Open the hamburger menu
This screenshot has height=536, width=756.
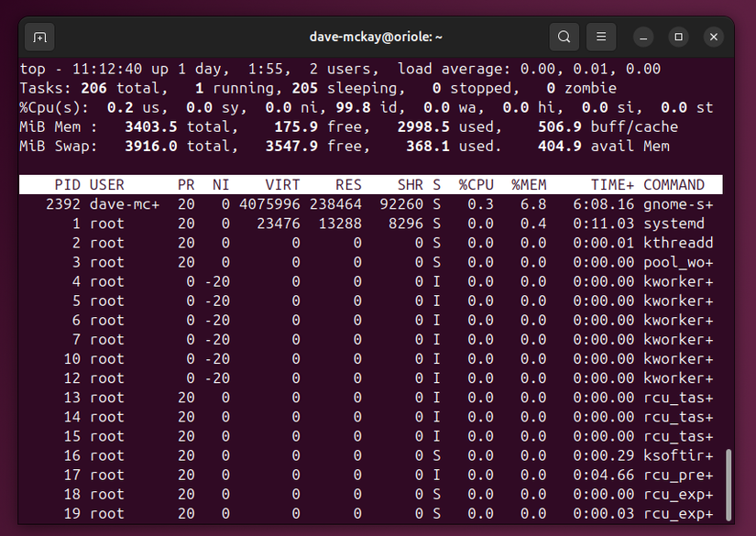pyautogui.click(x=601, y=37)
